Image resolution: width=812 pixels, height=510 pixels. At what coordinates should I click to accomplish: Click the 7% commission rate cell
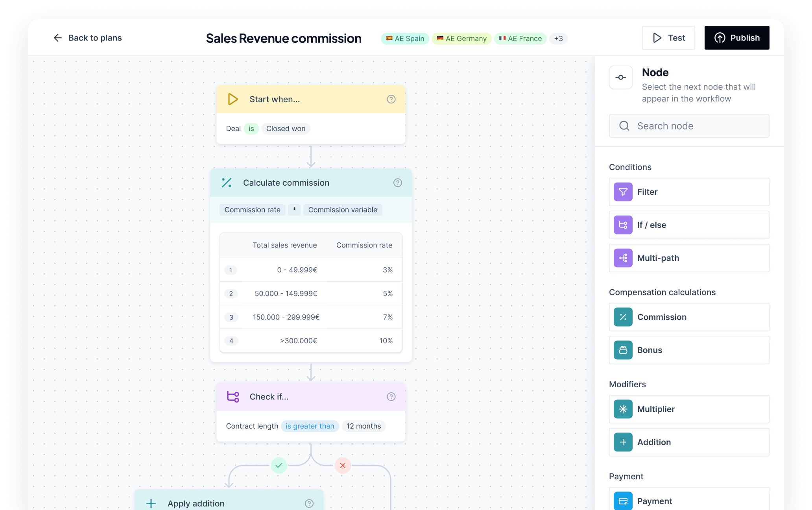click(x=388, y=317)
